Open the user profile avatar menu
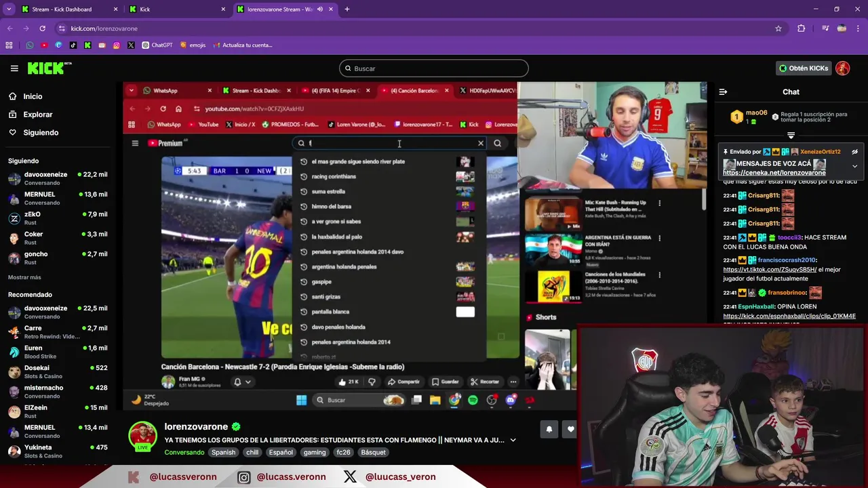 click(843, 68)
